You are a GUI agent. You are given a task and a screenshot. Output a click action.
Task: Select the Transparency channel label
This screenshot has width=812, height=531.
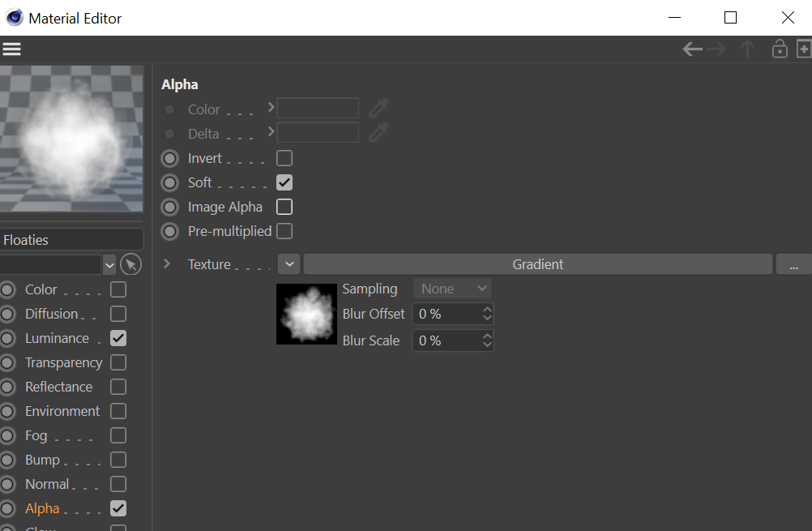tap(64, 362)
